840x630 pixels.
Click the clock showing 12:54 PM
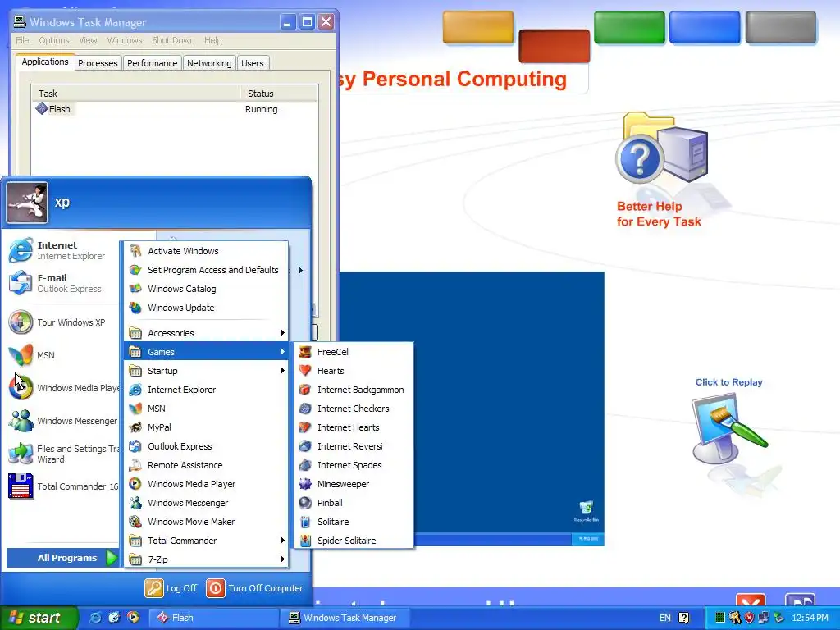(810, 618)
